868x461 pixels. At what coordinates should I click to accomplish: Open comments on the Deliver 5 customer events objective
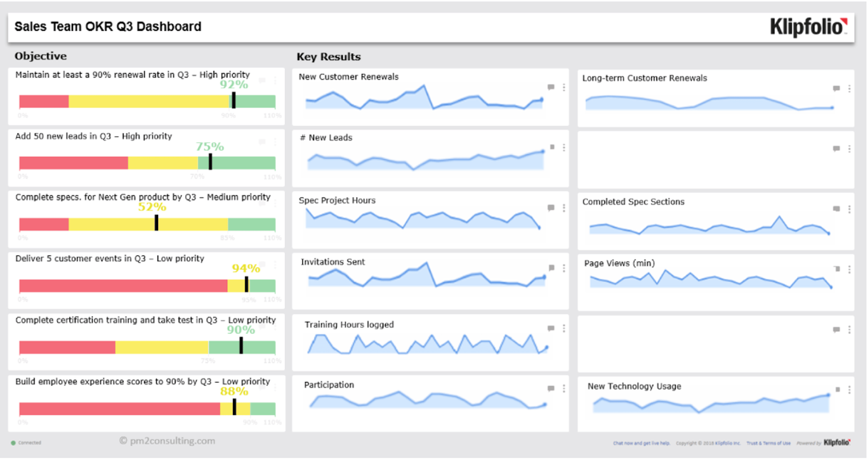click(261, 264)
